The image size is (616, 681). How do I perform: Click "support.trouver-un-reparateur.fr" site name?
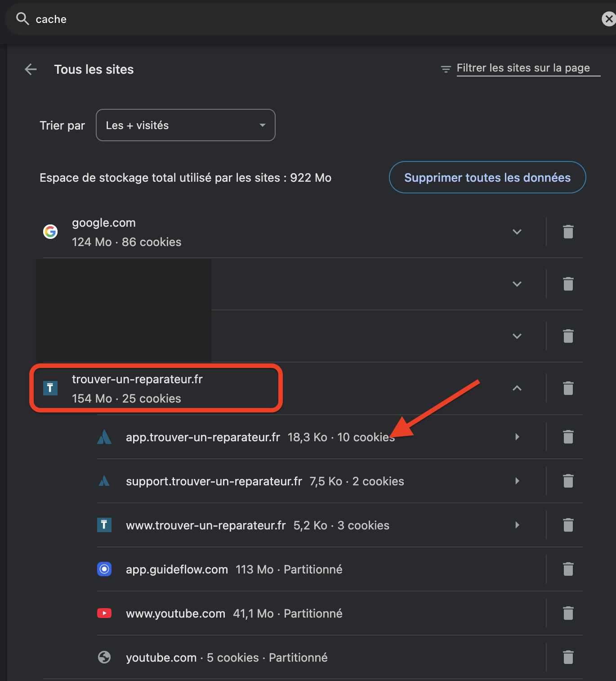click(214, 481)
